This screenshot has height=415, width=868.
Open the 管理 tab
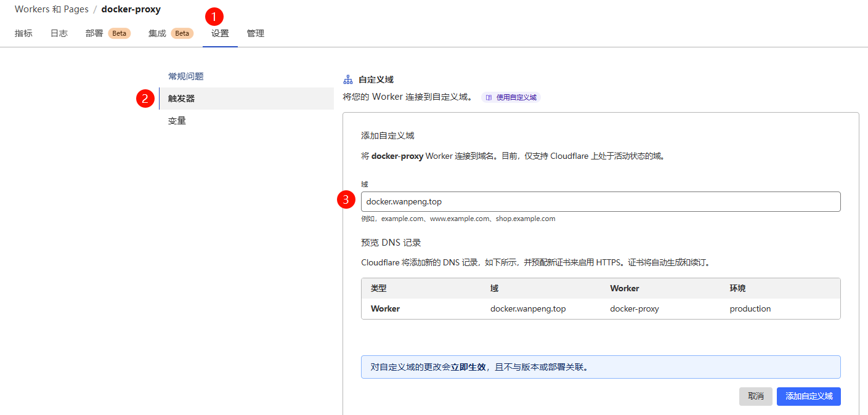coord(255,33)
